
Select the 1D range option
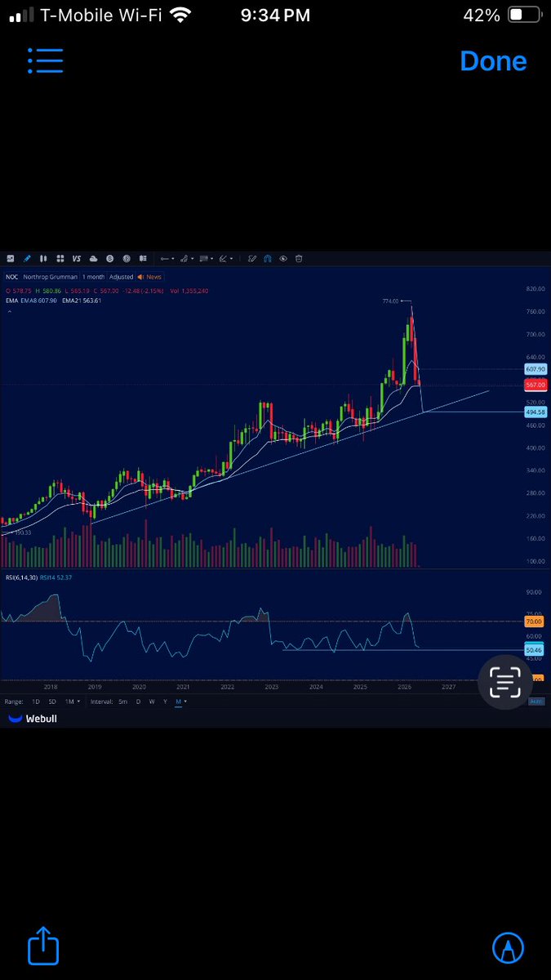35,702
